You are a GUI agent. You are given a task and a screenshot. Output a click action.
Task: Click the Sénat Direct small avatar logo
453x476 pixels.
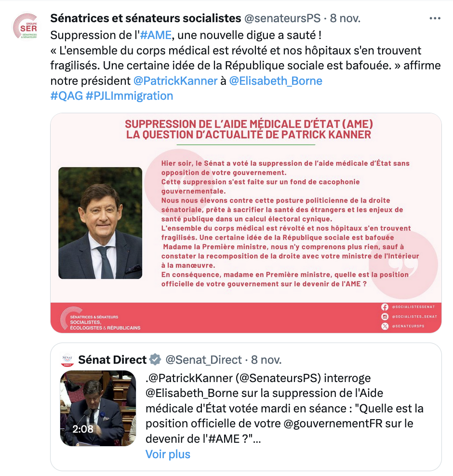pos(67,360)
